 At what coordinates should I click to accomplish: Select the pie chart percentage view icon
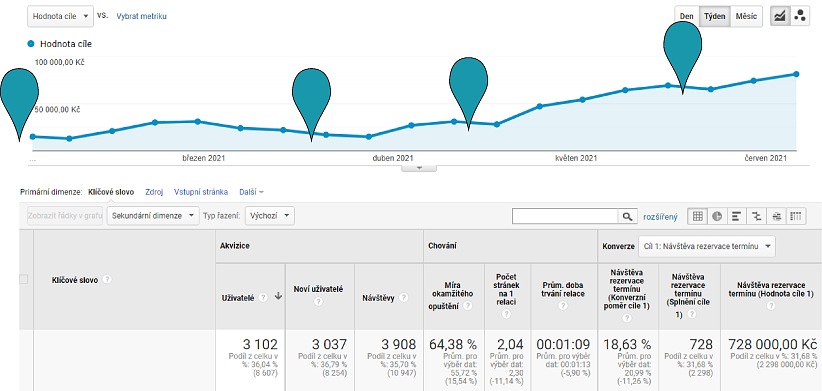tap(717, 216)
